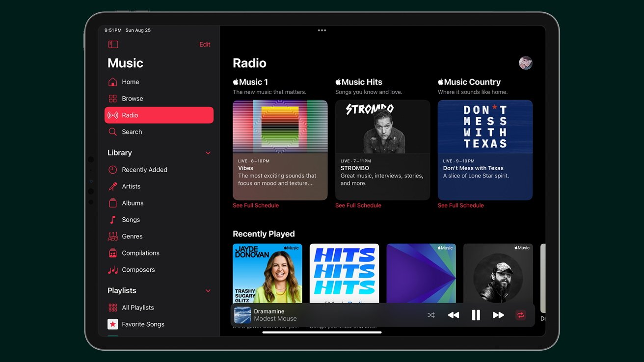Click the Home house icon

tap(113, 82)
